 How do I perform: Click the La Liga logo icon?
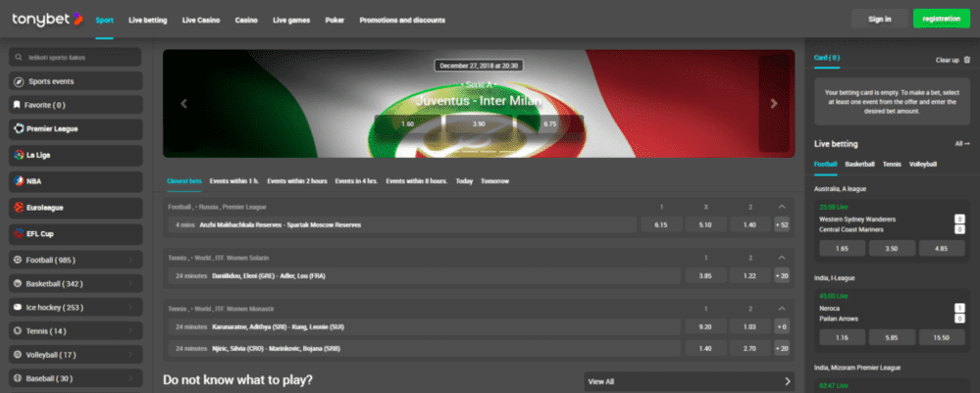19,155
